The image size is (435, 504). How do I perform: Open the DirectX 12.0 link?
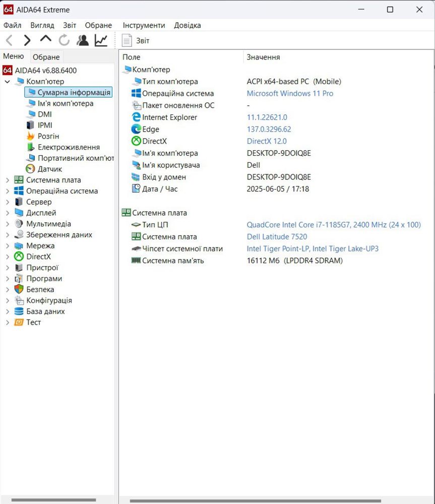pyautogui.click(x=267, y=141)
